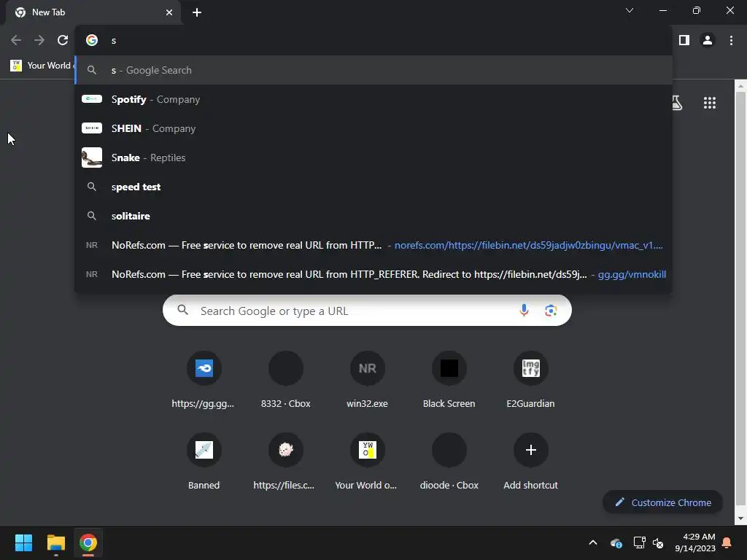Open a new tab with plus button

click(197, 12)
